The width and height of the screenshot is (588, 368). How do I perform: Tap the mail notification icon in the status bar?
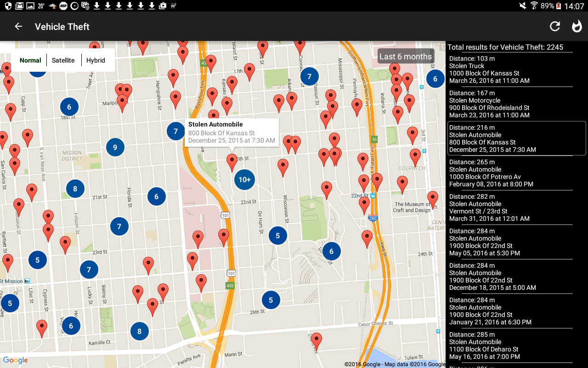19,6
